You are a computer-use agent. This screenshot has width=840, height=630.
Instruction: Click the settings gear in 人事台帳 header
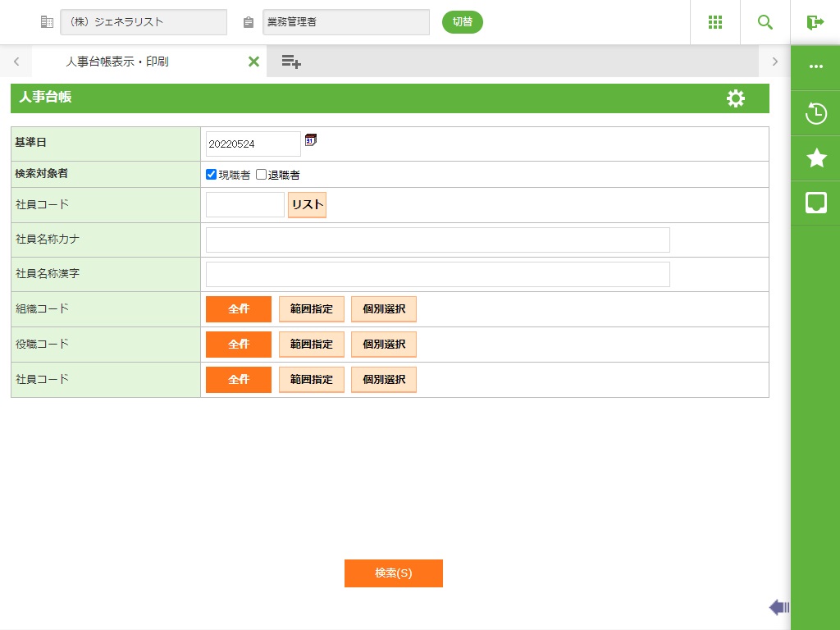[736, 98]
